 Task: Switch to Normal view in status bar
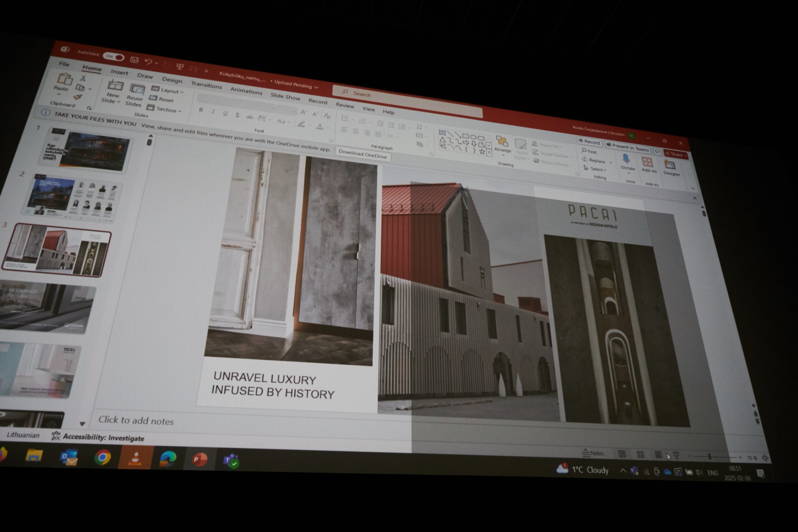pyautogui.click(x=622, y=454)
